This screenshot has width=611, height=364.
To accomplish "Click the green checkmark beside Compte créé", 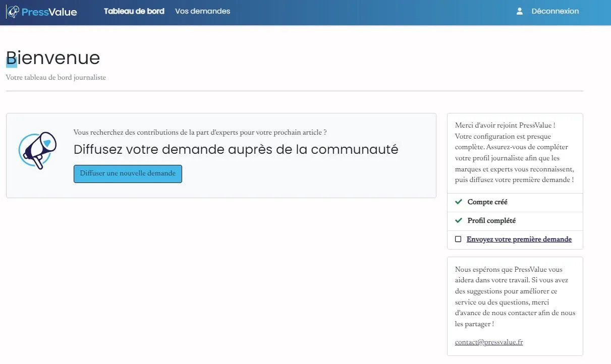I will [459, 202].
